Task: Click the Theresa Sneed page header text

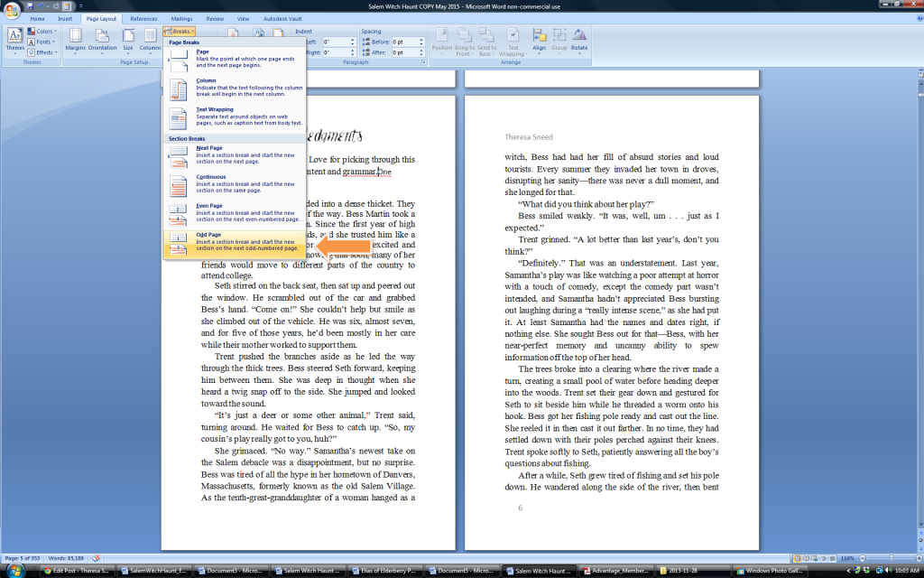Action: pyautogui.click(x=529, y=137)
